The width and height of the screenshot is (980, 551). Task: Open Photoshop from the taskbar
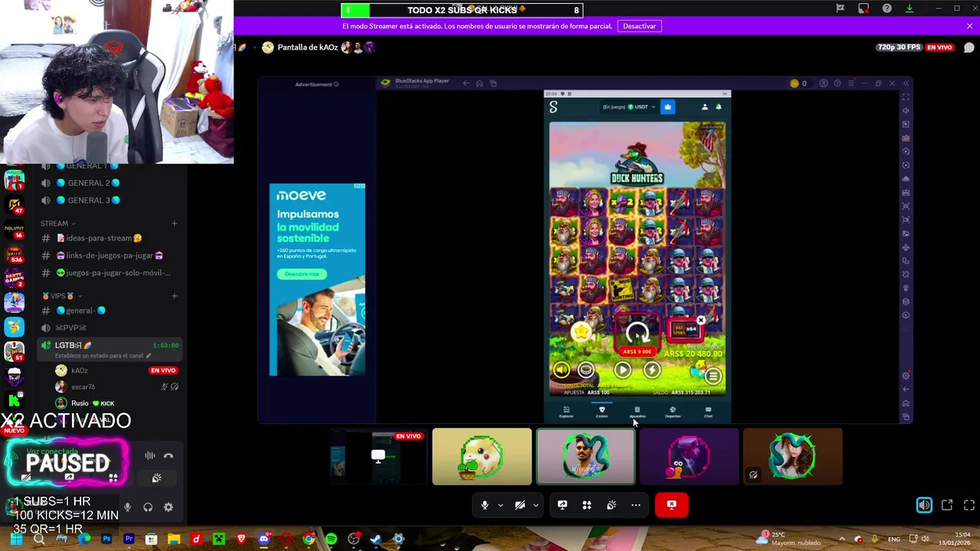(x=106, y=540)
